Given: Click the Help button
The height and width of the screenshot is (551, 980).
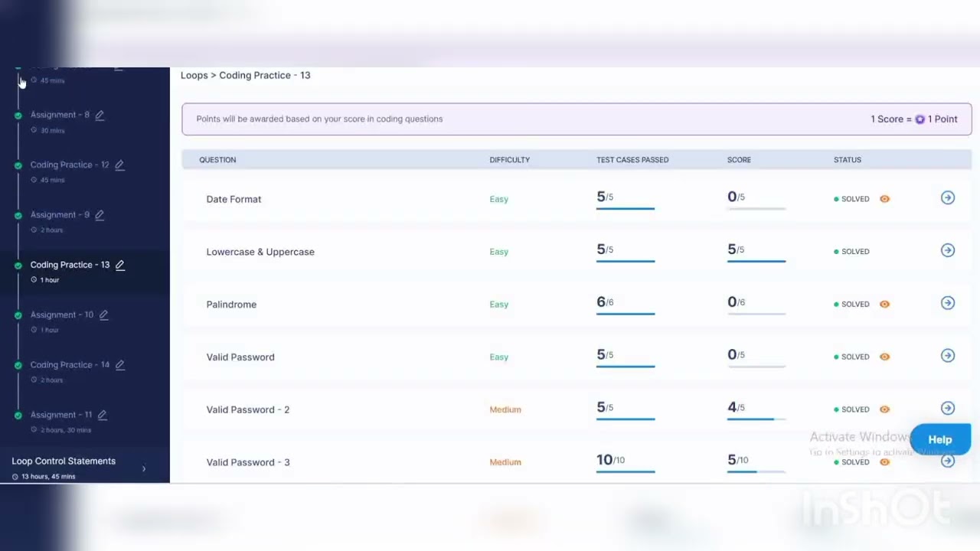Looking at the screenshot, I should click(940, 439).
